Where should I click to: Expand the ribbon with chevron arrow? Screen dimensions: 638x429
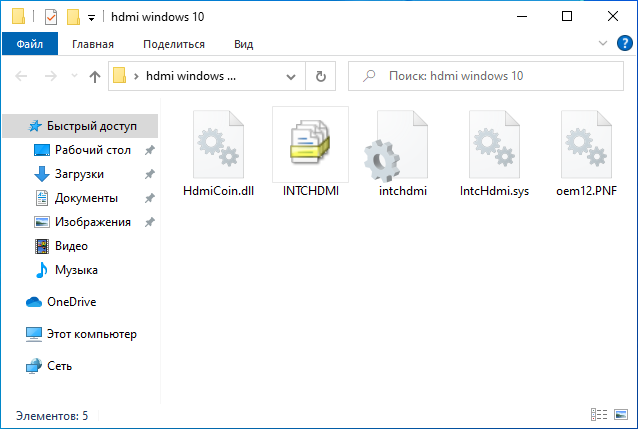pos(603,43)
